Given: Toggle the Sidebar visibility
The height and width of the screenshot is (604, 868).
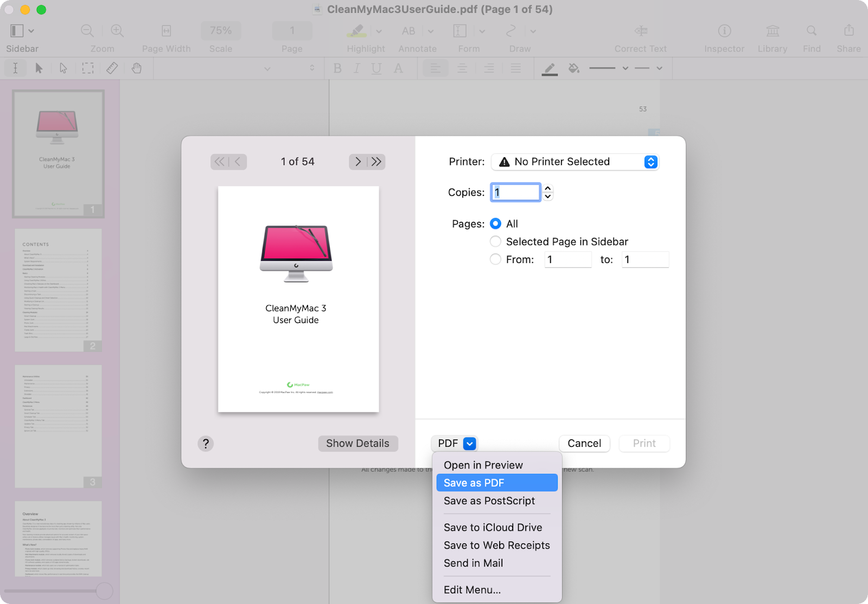Looking at the screenshot, I should pos(16,31).
